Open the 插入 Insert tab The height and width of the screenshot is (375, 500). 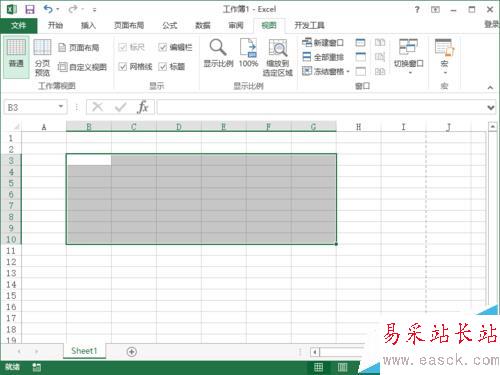(x=88, y=25)
